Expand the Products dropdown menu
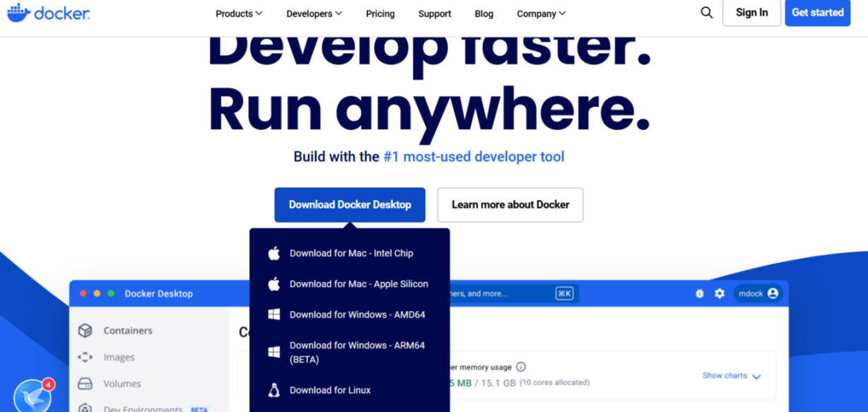Viewport: 868px width, 412px height. [239, 13]
